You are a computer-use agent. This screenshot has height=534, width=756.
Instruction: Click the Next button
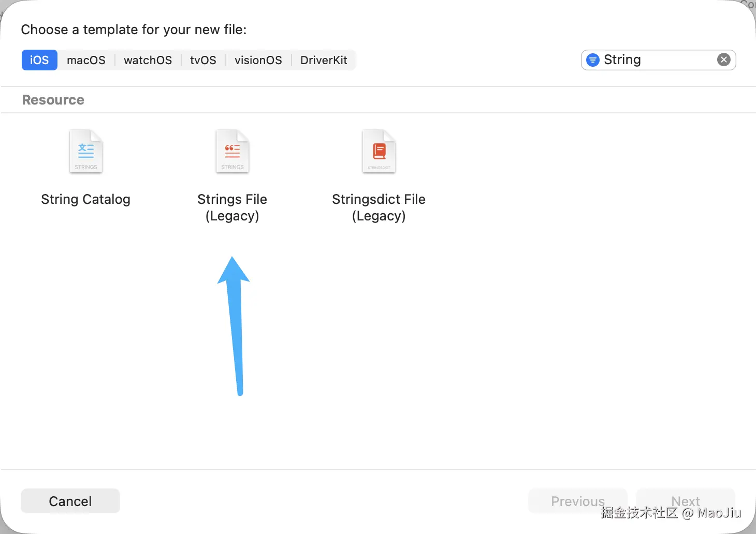(x=686, y=501)
